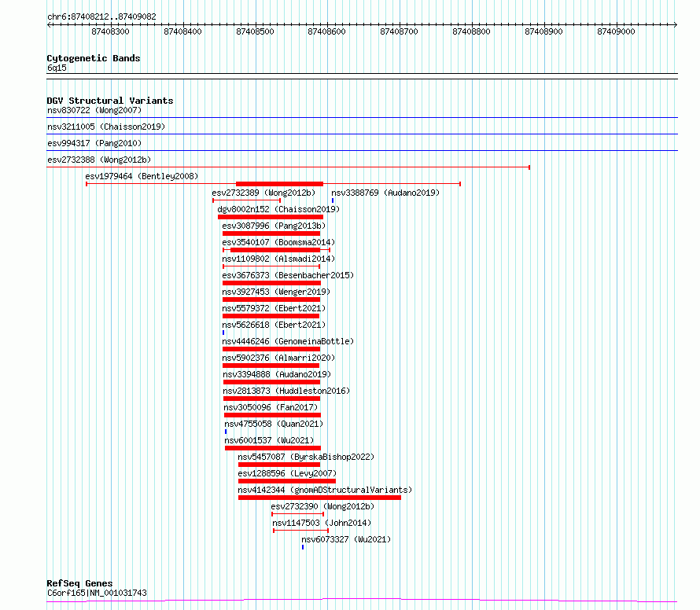Click the red bar under esv1288596
Image resolution: width=700 pixels, height=610 pixels.
[287, 481]
